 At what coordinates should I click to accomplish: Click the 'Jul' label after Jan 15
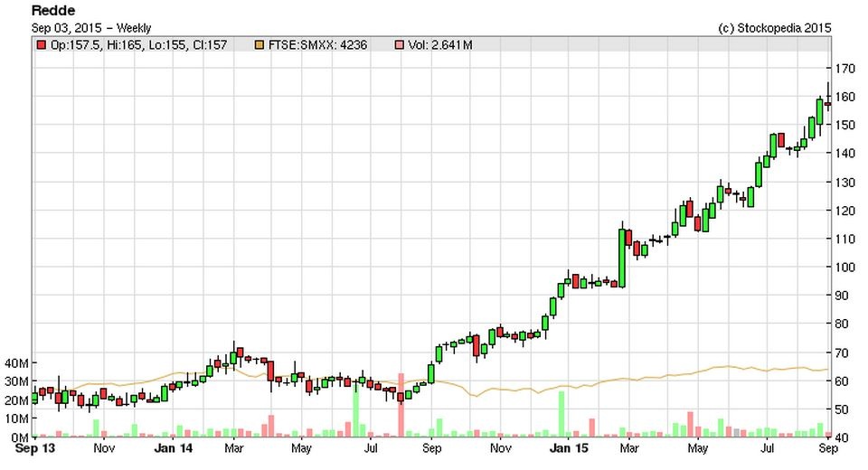tap(767, 448)
